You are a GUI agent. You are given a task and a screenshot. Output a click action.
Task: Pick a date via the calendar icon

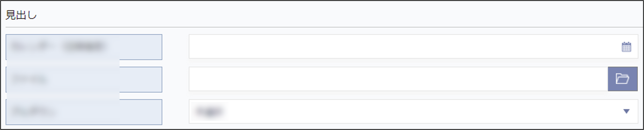coord(626,47)
